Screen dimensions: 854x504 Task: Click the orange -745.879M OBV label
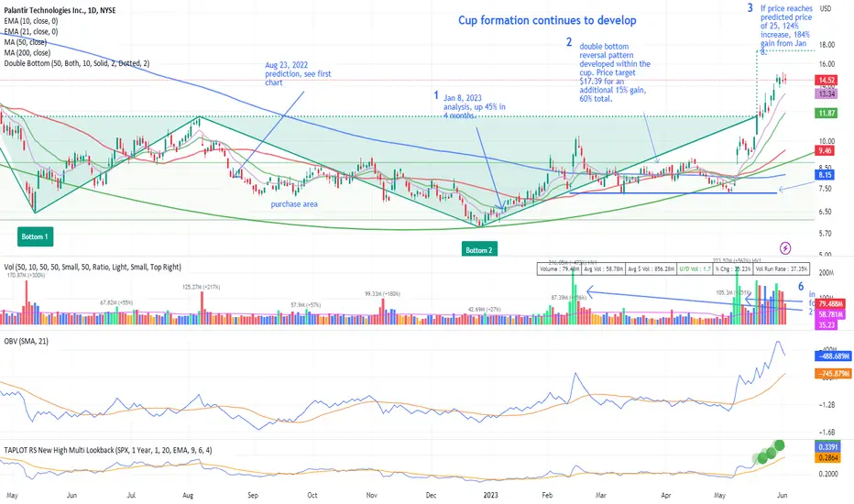coord(833,374)
